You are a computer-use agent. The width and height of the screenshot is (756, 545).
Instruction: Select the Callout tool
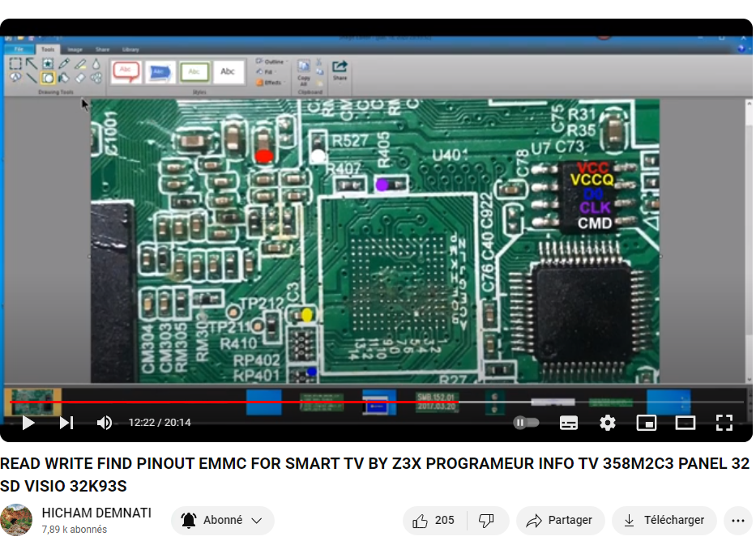click(x=15, y=78)
